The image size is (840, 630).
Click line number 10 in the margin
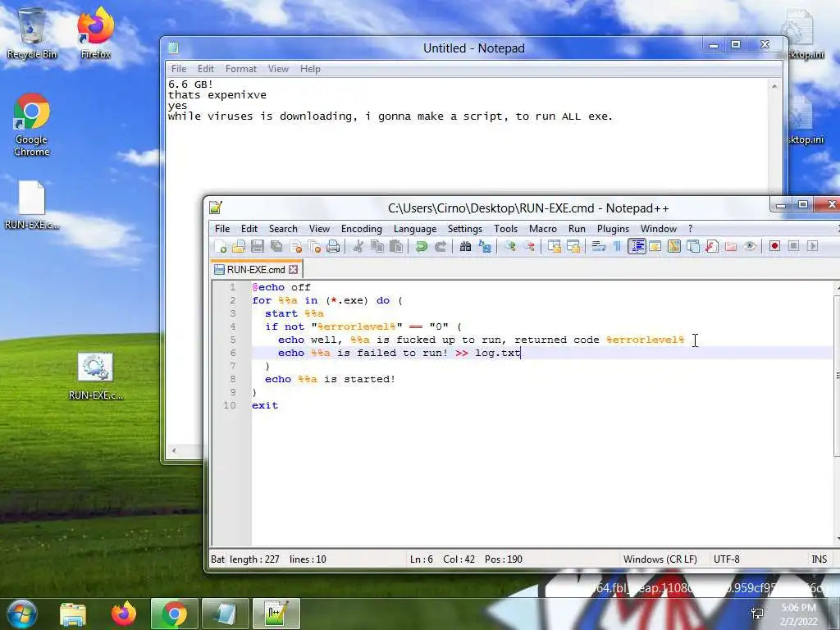point(230,405)
